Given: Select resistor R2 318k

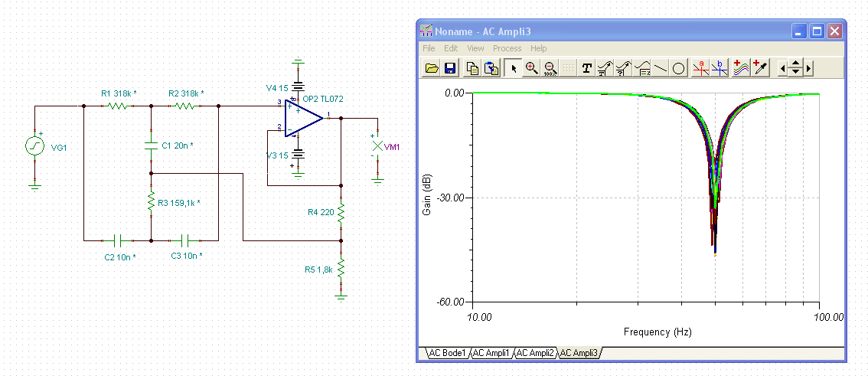Looking at the screenshot, I should point(184,106).
